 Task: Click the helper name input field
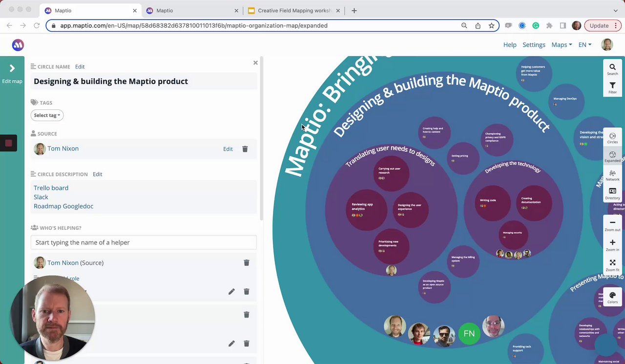[x=144, y=243]
